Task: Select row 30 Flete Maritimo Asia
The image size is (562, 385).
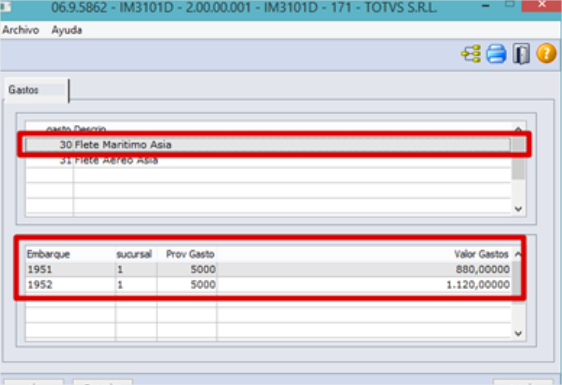Action: tap(268, 145)
